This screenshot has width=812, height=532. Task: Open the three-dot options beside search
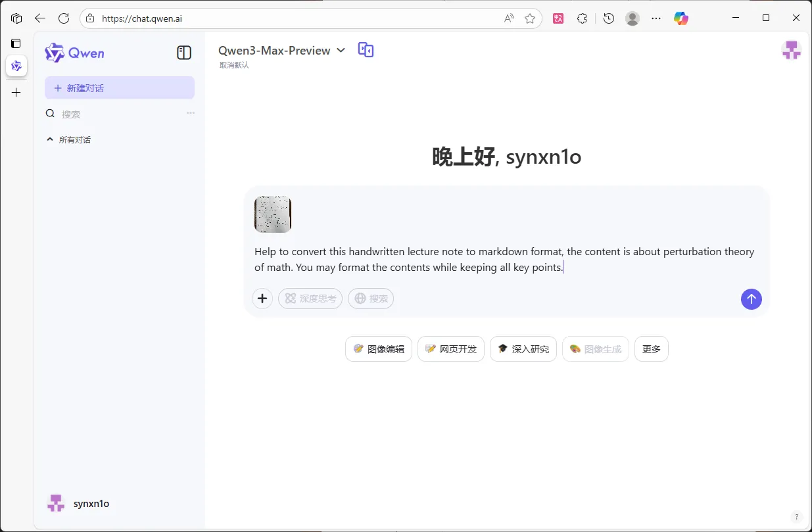tap(191, 113)
